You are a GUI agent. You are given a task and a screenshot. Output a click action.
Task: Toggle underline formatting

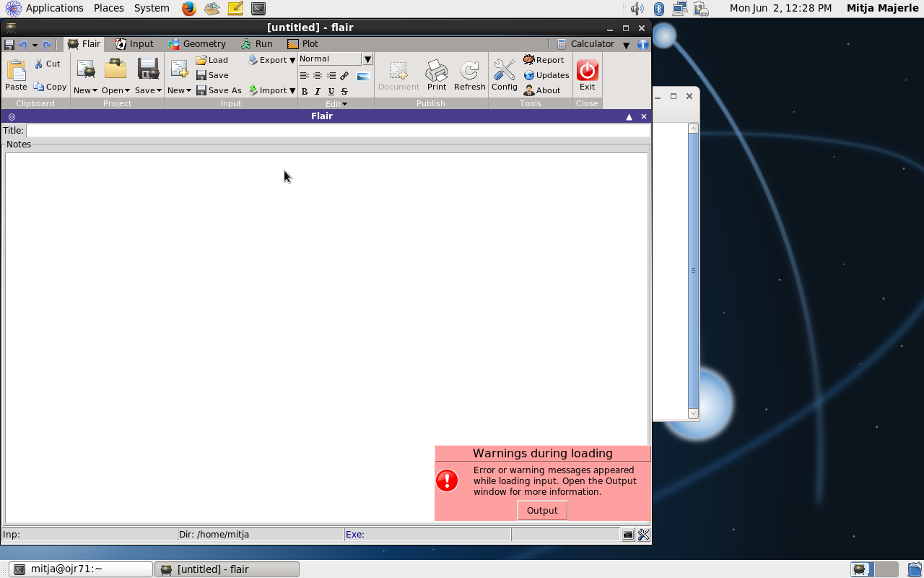pos(331,92)
